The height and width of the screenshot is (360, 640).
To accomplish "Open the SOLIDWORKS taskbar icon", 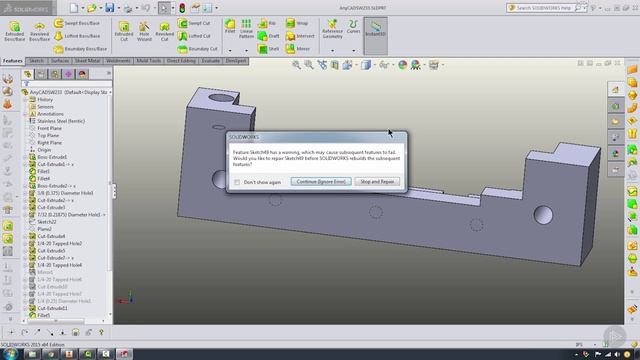I will pyautogui.click(x=124, y=354).
